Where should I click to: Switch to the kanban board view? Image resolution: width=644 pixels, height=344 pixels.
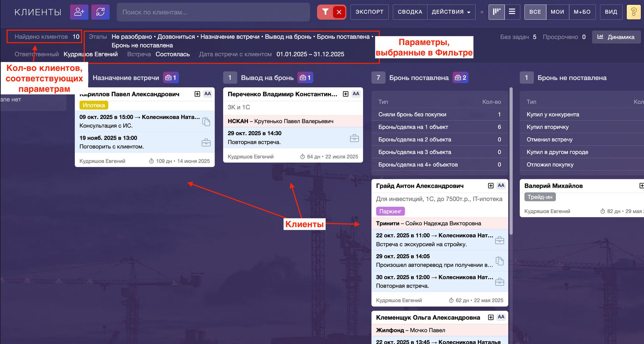tap(497, 12)
